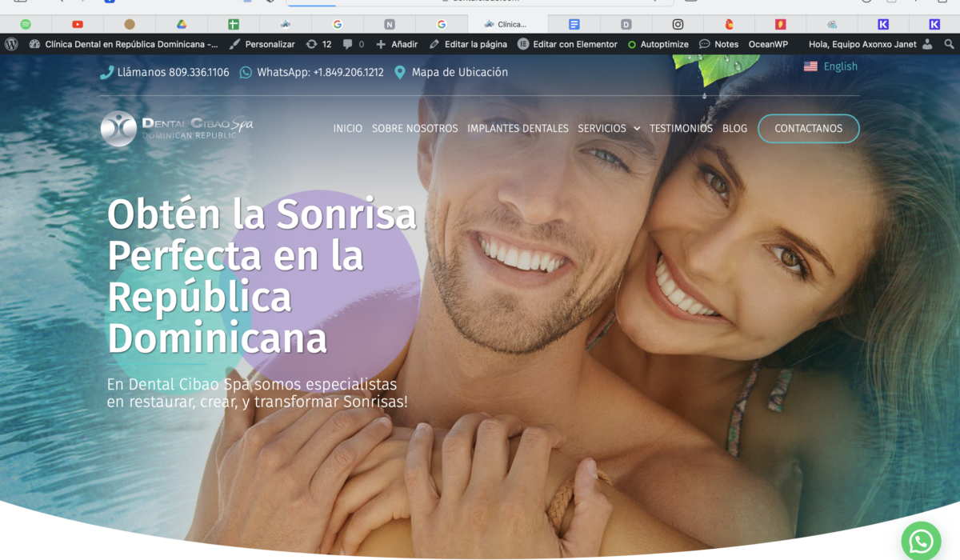View the 12 pending updates
This screenshot has height=560, width=960.
click(x=318, y=44)
